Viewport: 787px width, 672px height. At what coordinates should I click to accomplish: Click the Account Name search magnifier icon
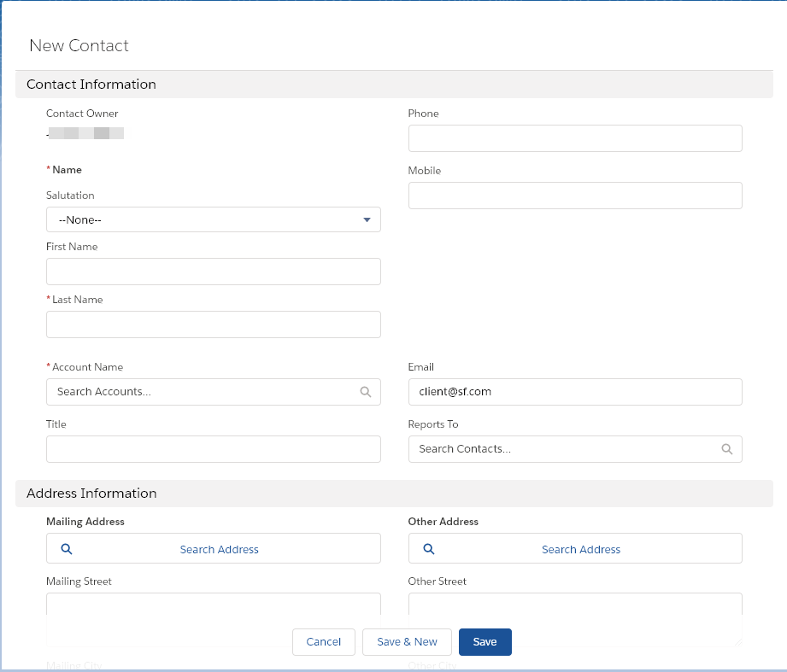point(366,392)
